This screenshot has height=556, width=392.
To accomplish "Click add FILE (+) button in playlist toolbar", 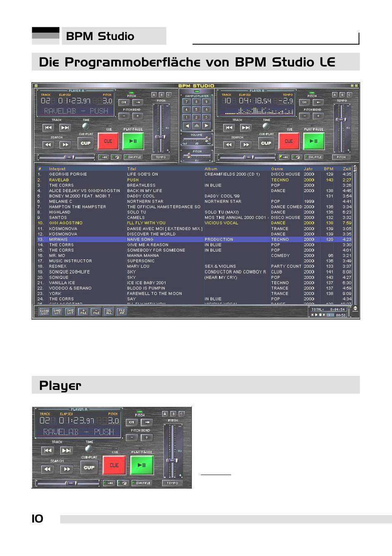I will pos(83,312).
